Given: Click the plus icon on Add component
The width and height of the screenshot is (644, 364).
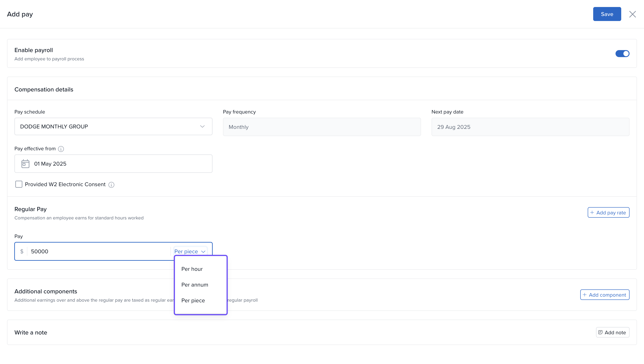Looking at the screenshot, I should click(585, 295).
